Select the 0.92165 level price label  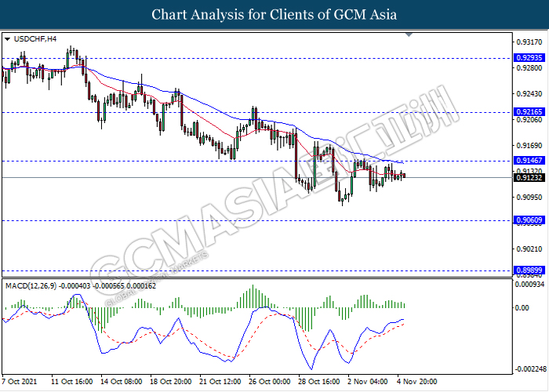529,111
